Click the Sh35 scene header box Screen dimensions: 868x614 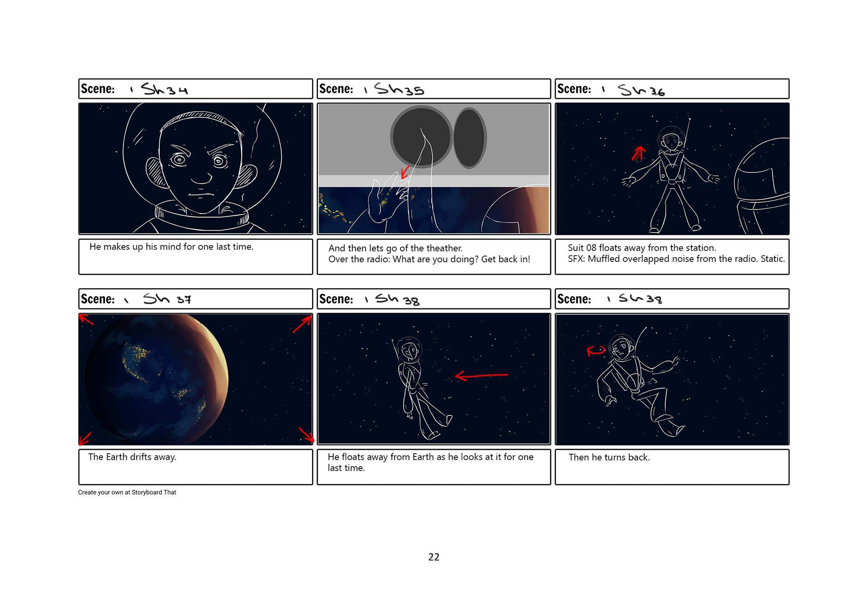434,89
